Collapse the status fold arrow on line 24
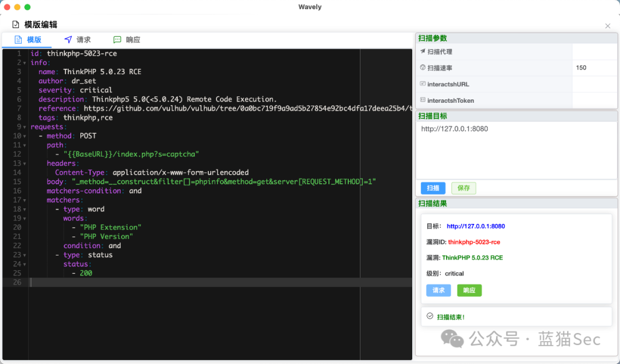 coord(25,264)
